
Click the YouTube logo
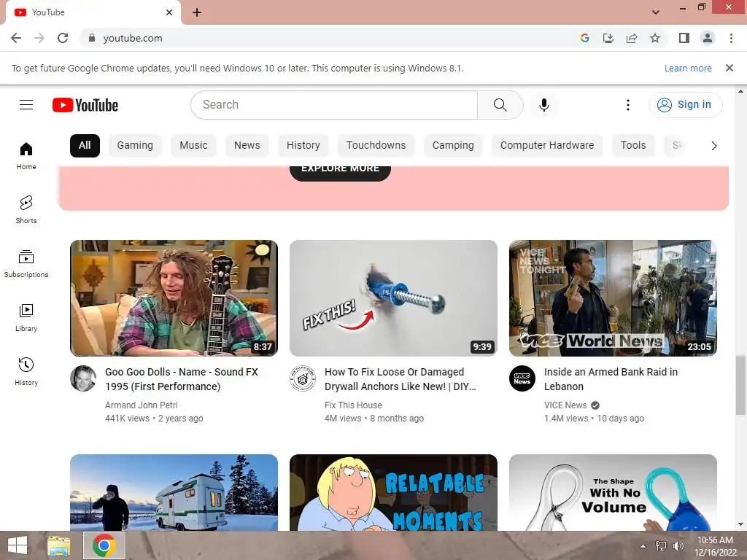coord(85,105)
